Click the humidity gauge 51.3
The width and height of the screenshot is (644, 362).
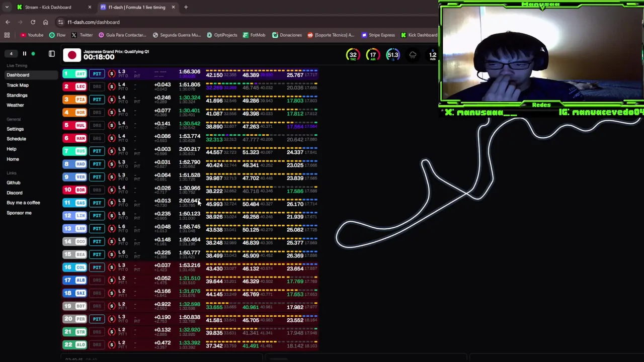coord(392,55)
